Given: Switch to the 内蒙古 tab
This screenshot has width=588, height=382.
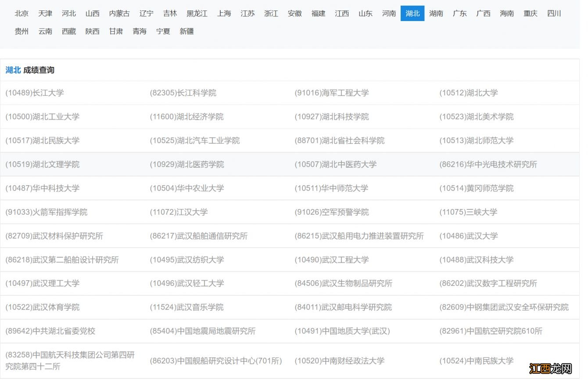Looking at the screenshot, I should pos(119,13).
